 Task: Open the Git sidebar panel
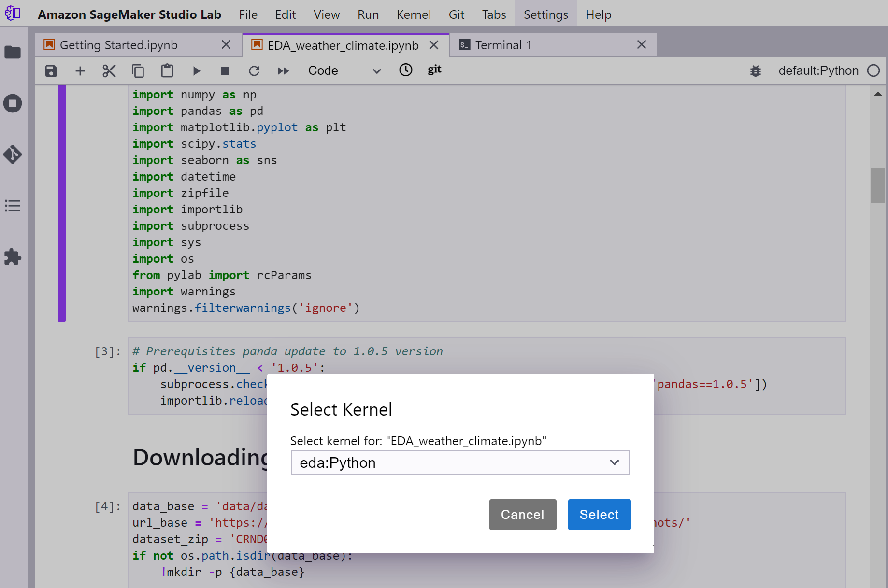coord(13,154)
